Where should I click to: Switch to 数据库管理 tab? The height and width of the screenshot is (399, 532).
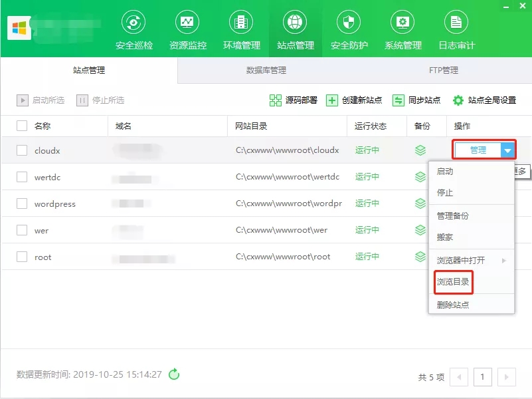tap(266, 70)
